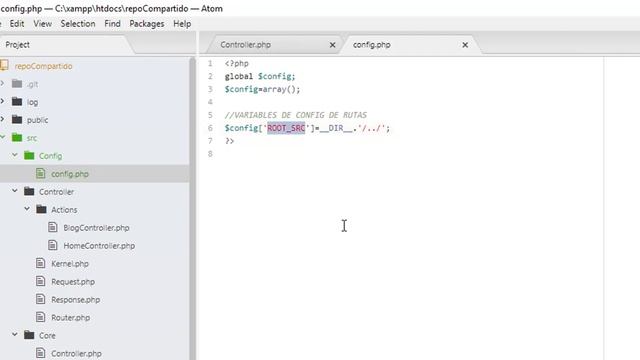Click the Router.php file icon
This screenshot has height=360, width=640.
tap(40, 317)
